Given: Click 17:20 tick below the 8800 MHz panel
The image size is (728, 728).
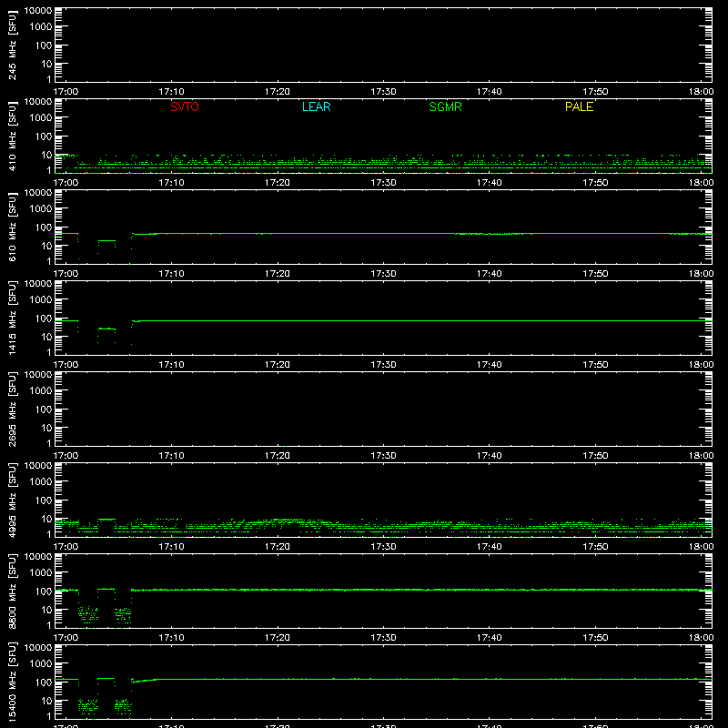Looking at the screenshot, I should [278, 638].
